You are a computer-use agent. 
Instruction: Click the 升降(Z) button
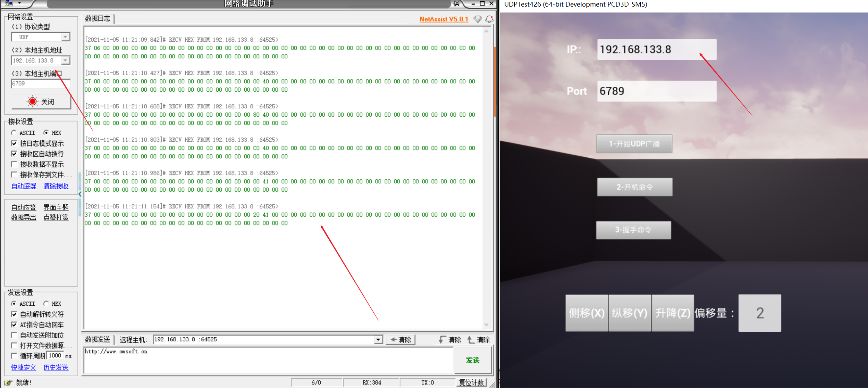[x=673, y=313]
